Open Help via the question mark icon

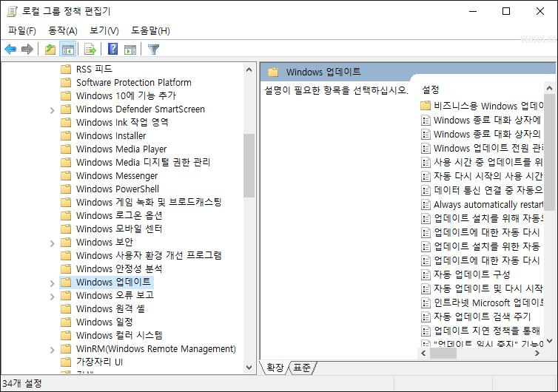click(112, 49)
